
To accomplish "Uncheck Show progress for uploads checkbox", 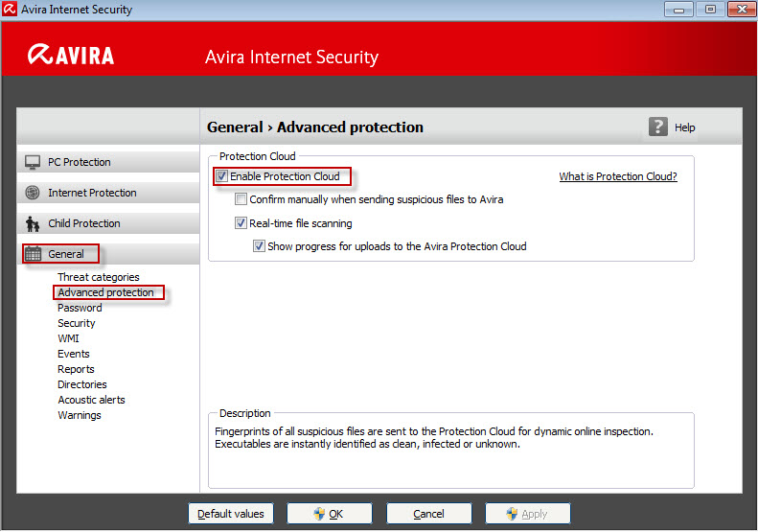I will click(259, 246).
